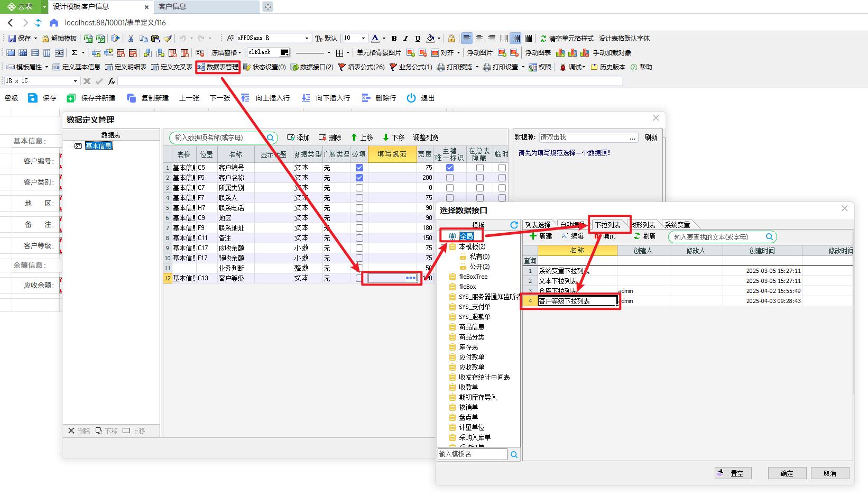This screenshot has width=868, height=504.
Task: Toggle underline formatting
Action: (x=418, y=38)
